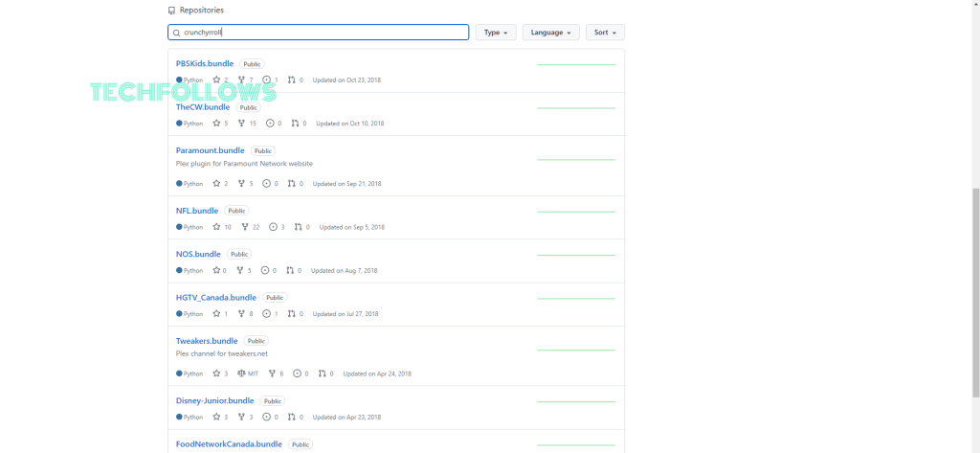This screenshot has height=453, width=980.
Task: Click 'Updated on Oct 23, 2018' text
Action: [x=346, y=80]
